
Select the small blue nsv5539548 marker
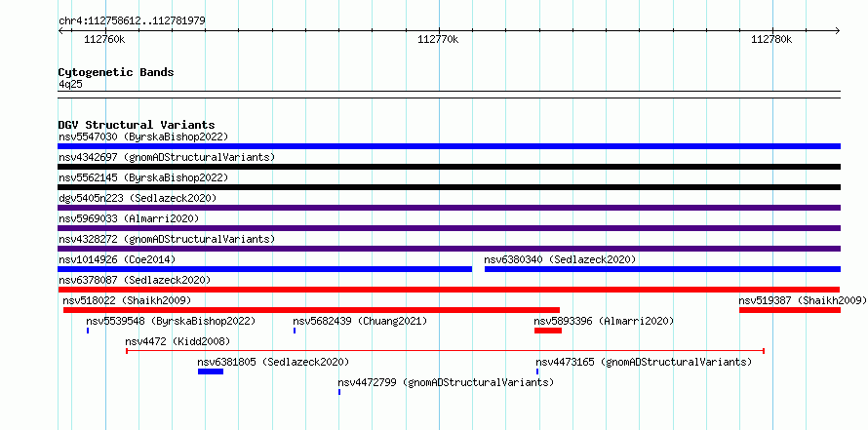[88, 331]
